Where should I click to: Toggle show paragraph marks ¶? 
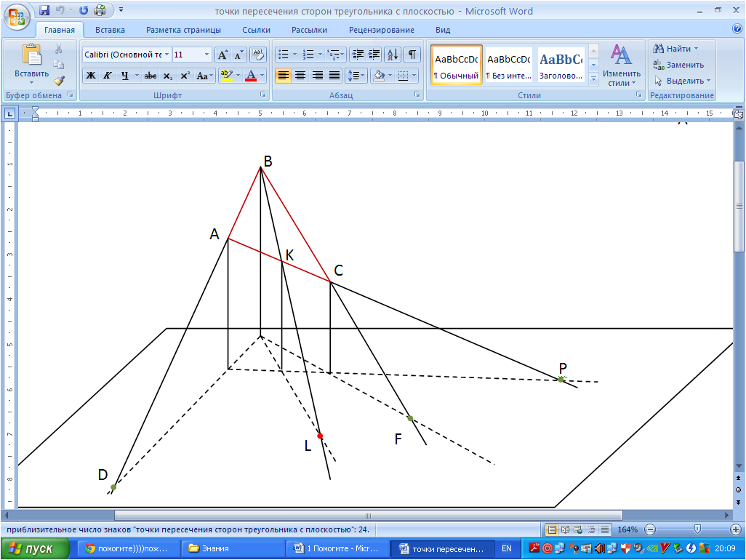(412, 55)
